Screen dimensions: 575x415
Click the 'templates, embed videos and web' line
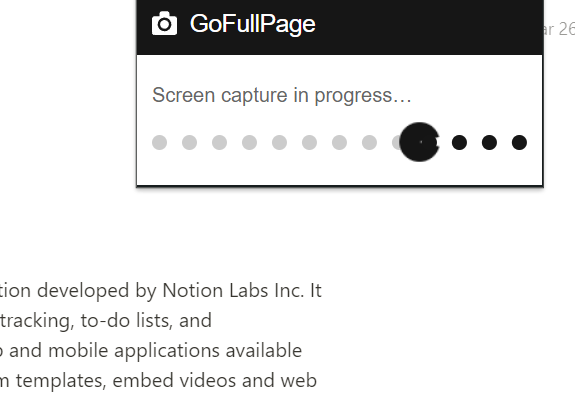[x=158, y=381]
